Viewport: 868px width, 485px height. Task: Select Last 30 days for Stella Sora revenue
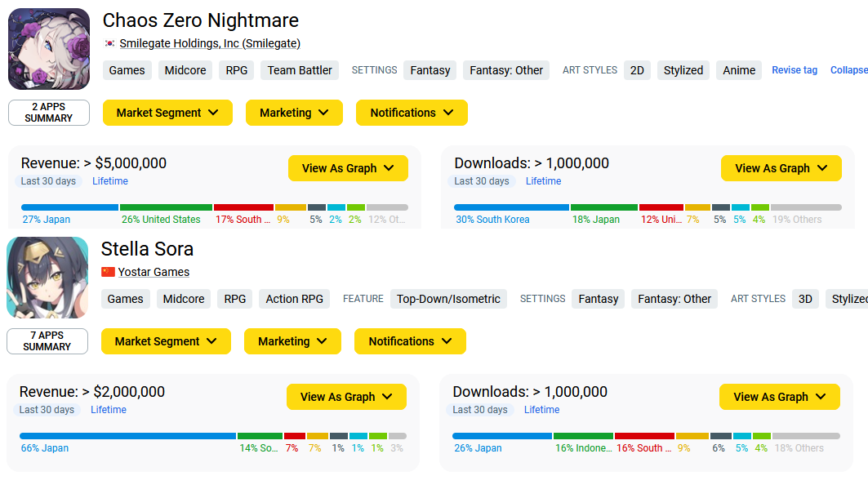click(47, 410)
